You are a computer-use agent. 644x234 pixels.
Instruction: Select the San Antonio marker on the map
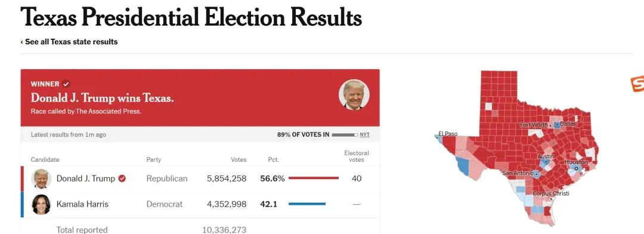[x=535, y=174]
